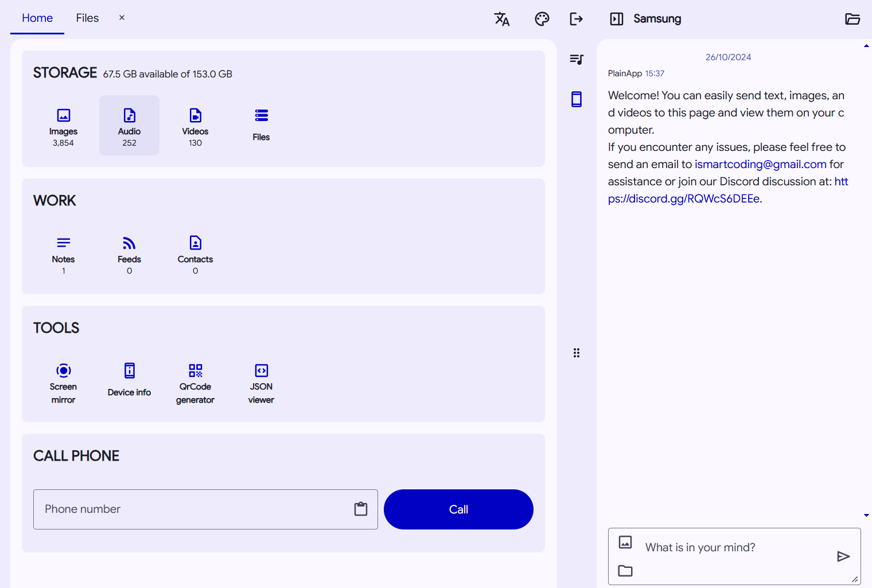Open Notes in the Work section
872x588 pixels.
[x=63, y=253]
